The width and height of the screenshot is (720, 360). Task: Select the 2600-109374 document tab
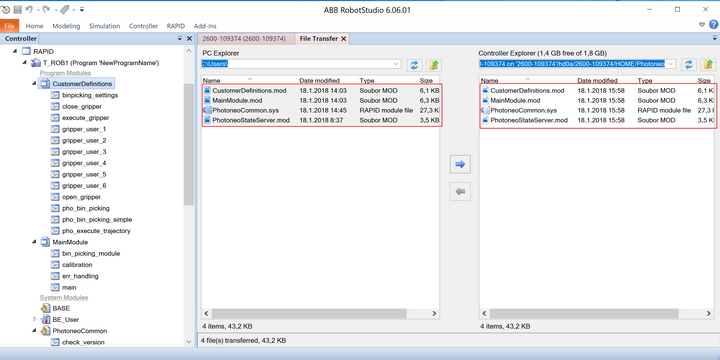coord(244,39)
